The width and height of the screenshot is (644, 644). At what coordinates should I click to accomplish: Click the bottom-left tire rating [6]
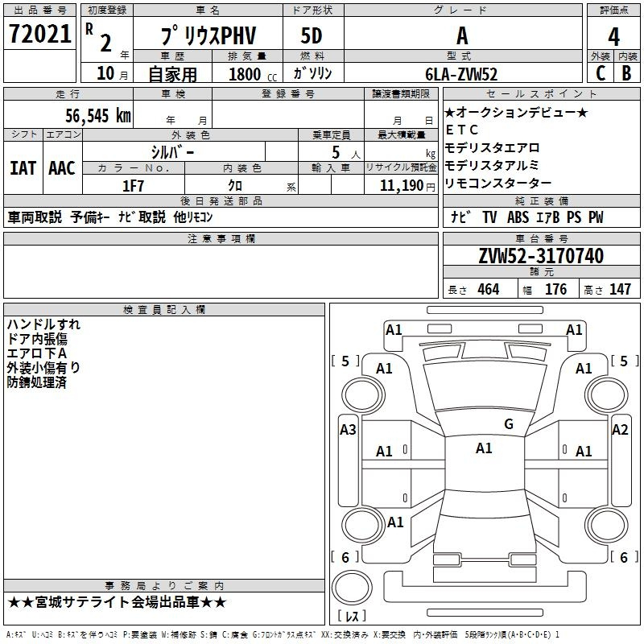(x=345, y=557)
